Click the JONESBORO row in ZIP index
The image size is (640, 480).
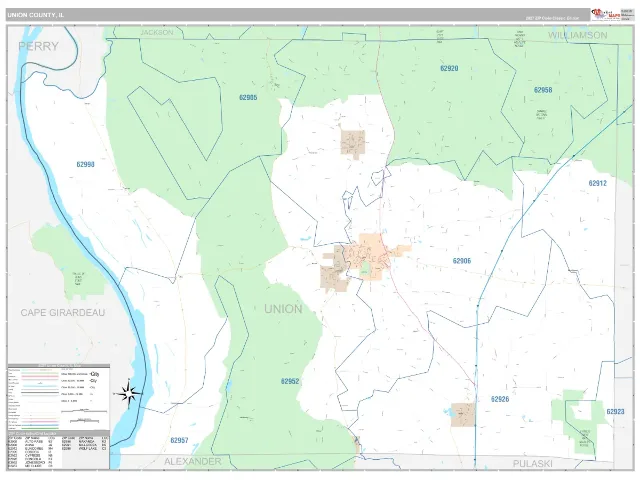click(x=31, y=462)
